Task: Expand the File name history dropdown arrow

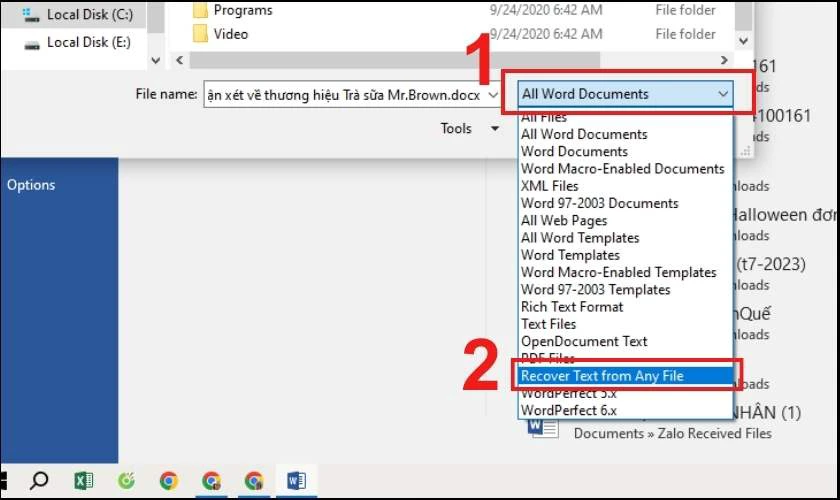Action: pos(493,95)
